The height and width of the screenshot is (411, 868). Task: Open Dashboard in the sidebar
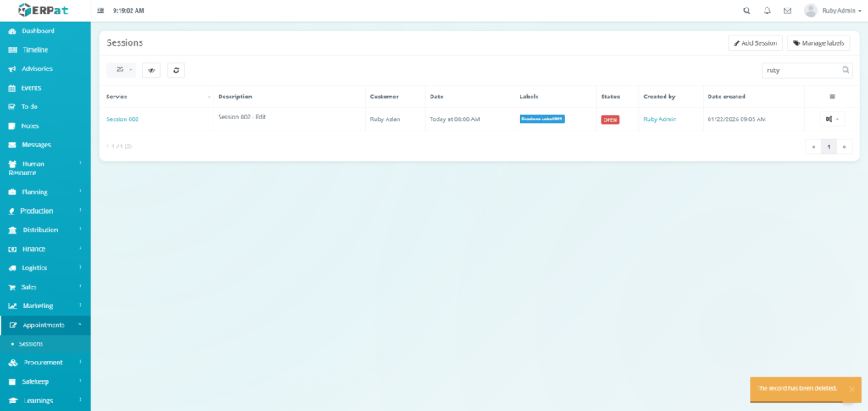click(x=37, y=31)
